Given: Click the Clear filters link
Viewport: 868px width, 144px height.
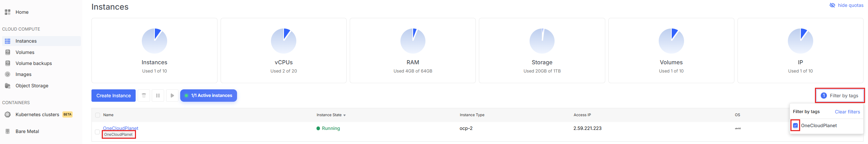Looking at the screenshot, I should coord(847,112).
